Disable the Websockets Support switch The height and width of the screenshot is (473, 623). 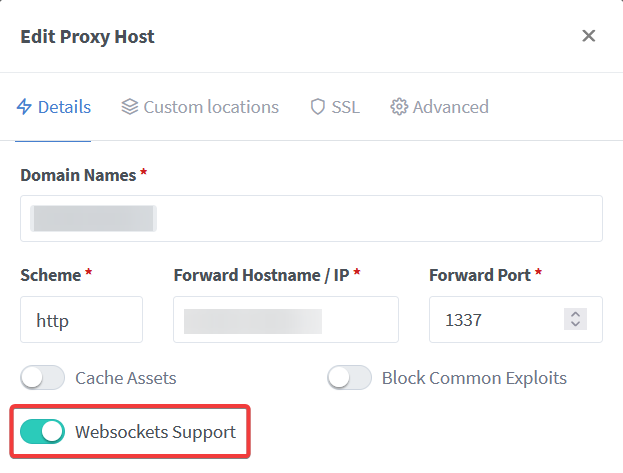(43, 432)
